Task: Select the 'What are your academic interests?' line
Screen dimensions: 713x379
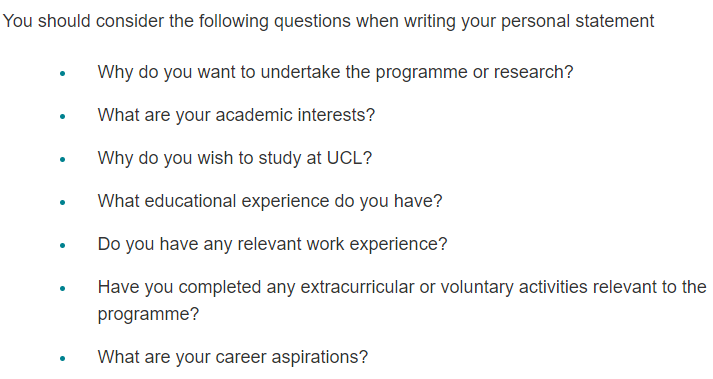Action: pyautogui.click(x=236, y=115)
